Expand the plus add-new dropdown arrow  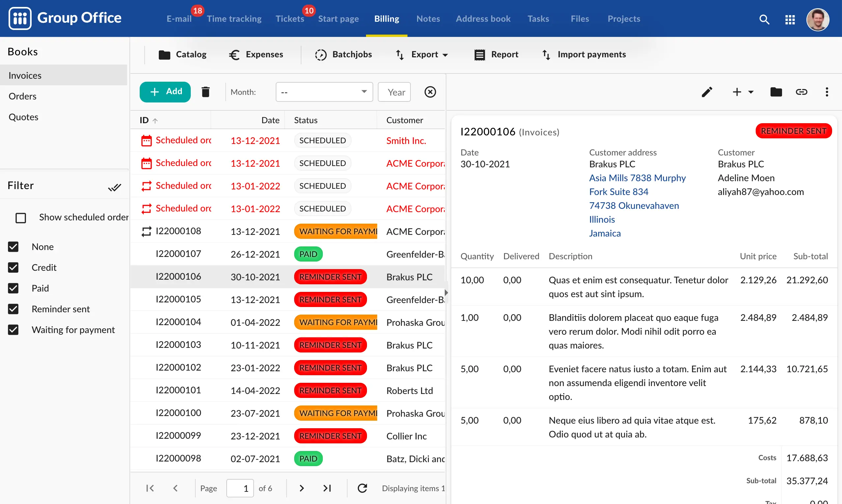tap(751, 92)
